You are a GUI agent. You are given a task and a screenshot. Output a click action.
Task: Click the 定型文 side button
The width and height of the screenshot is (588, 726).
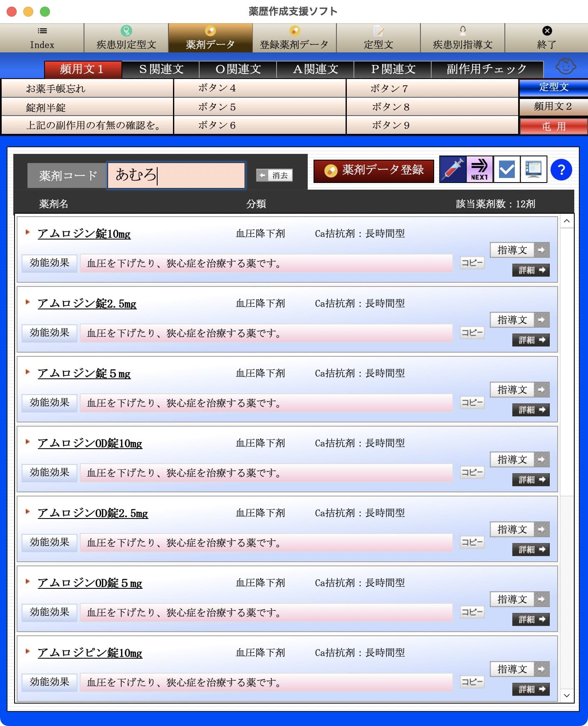point(553,88)
